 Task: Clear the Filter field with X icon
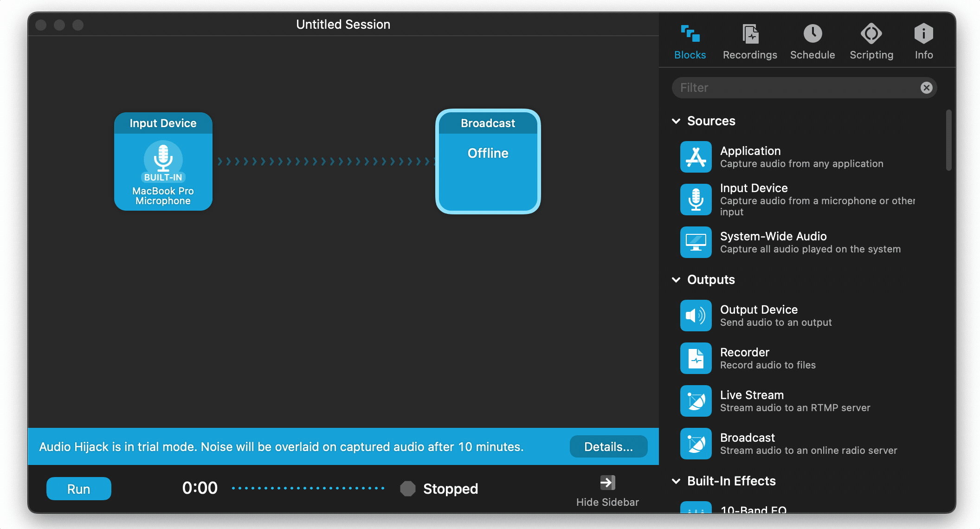coord(926,88)
